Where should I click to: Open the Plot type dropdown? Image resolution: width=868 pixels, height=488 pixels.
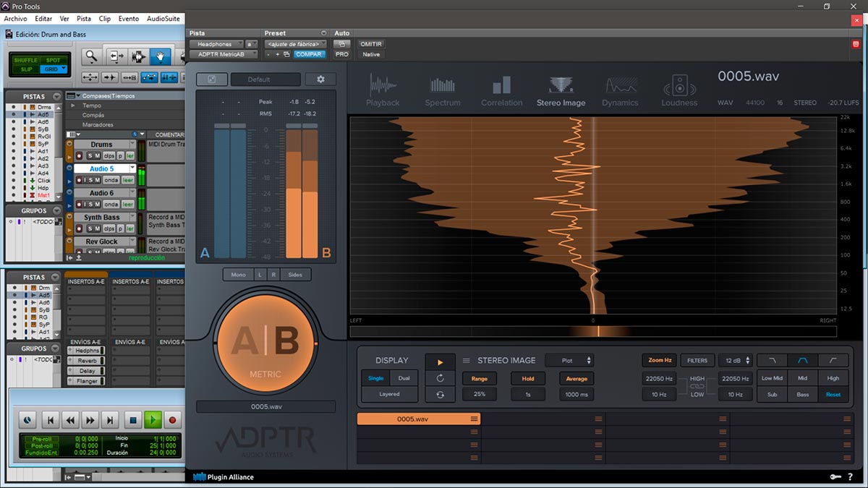point(569,360)
